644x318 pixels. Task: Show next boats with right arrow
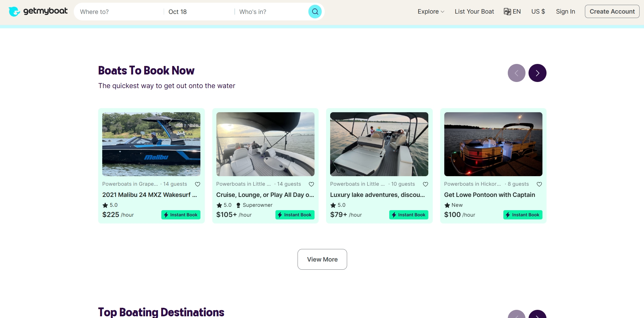(537, 73)
